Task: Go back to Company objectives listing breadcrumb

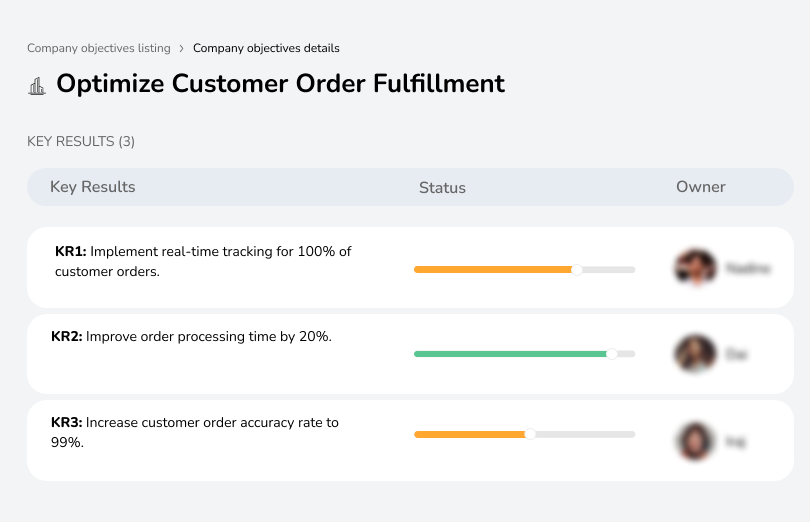Action: [x=98, y=48]
